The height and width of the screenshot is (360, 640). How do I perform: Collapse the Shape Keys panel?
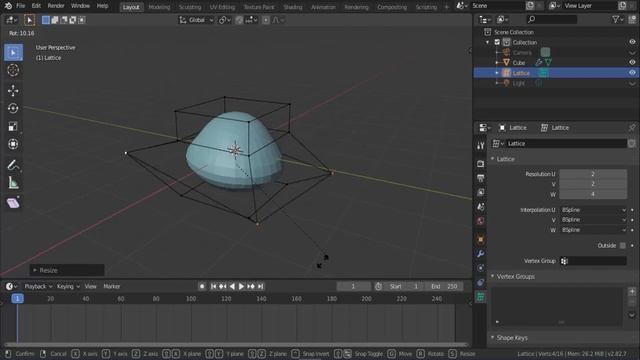tap(493, 338)
